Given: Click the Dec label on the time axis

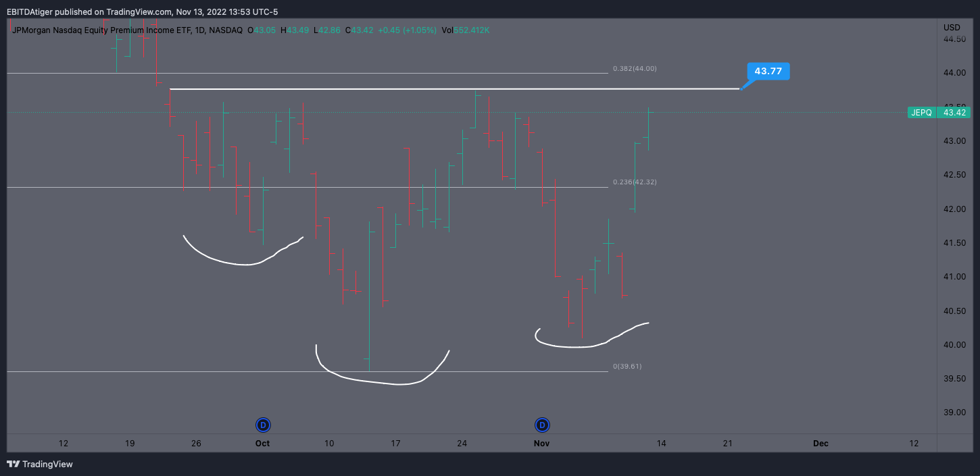Looking at the screenshot, I should click(820, 444).
